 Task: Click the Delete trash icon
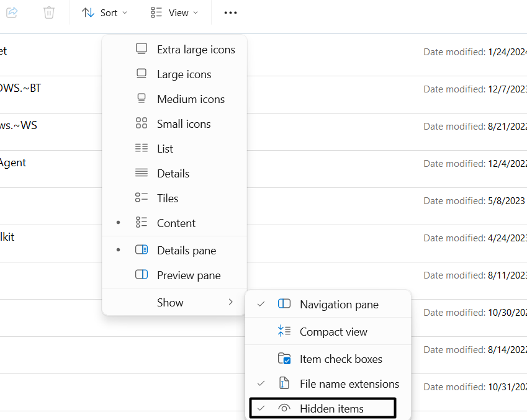click(x=48, y=12)
